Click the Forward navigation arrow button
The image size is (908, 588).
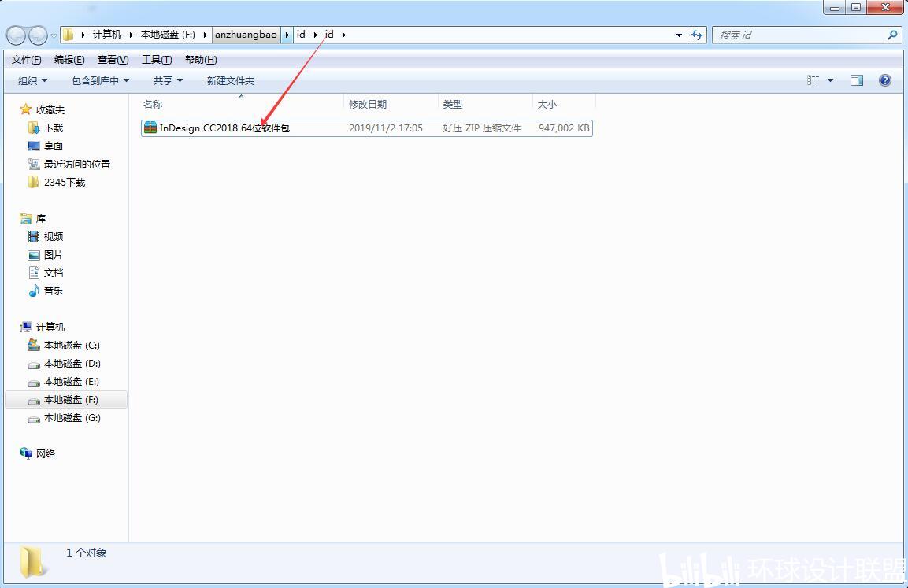coord(38,35)
